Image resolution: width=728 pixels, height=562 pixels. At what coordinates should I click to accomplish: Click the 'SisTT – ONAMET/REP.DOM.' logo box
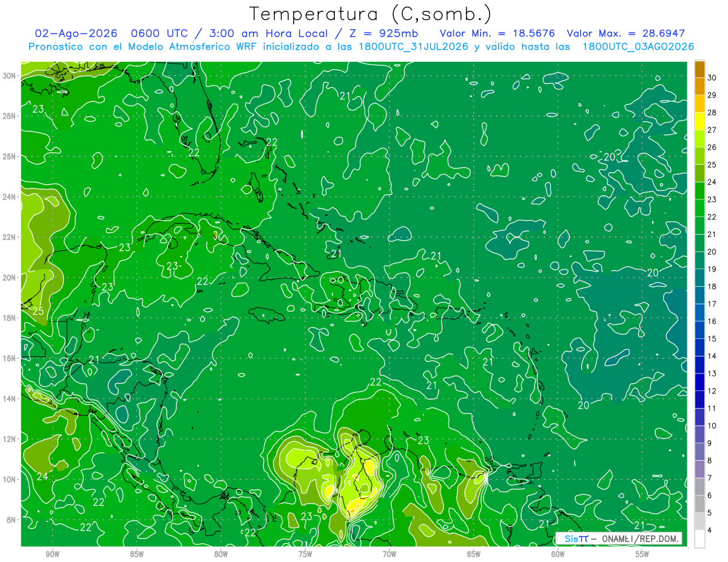[619, 538]
